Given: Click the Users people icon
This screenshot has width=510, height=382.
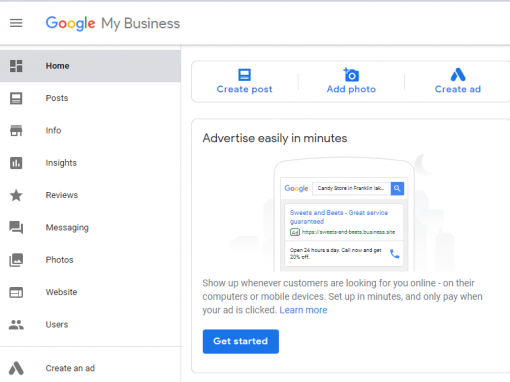Looking at the screenshot, I should 16,325.
